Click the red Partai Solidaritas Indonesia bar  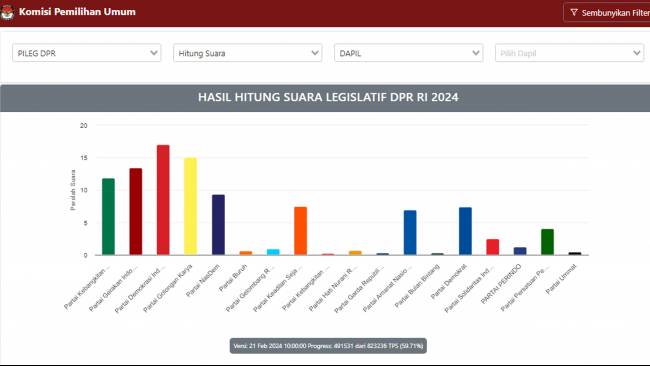click(x=492, y=247)
